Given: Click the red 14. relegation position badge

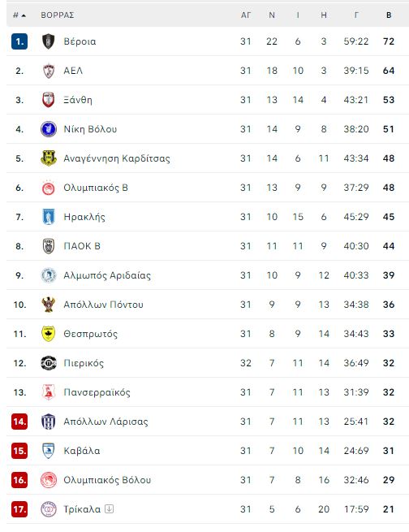Looking at the screenshot, I should [19, 422].
